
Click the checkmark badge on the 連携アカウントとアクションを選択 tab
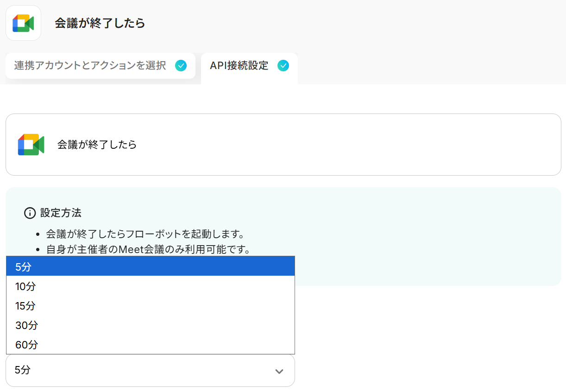tap(181, 66)
